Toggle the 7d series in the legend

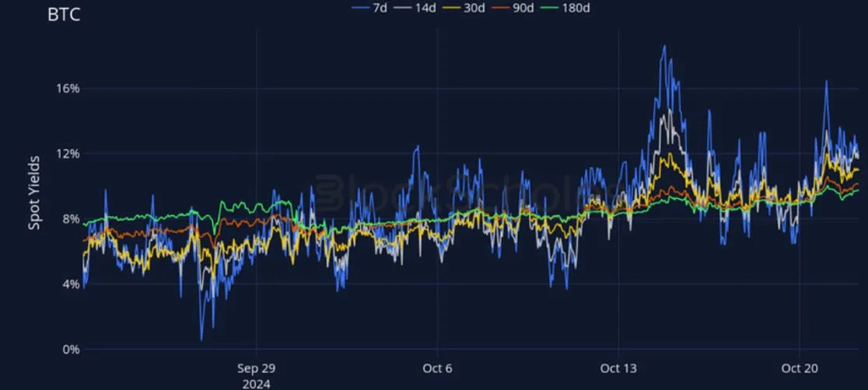pyautogui.click(x=368, y=7)
